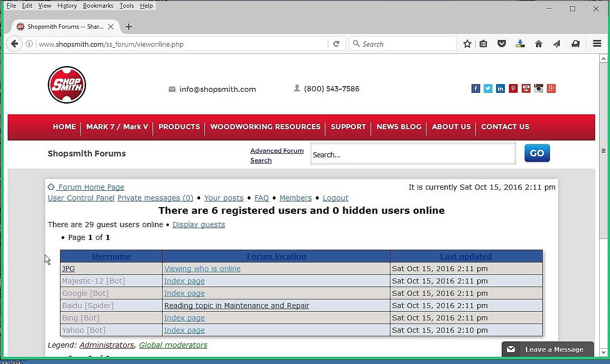Click the search magnifier icon in the browser search box
The width and height of the screenshot is (610, 364).
[356, 44]
